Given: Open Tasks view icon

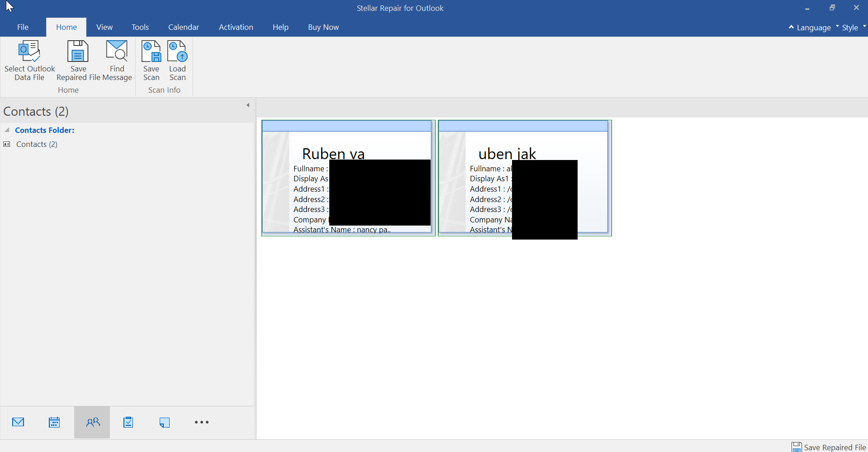Looking at the screenshot, I should click(x=128, y=422).
